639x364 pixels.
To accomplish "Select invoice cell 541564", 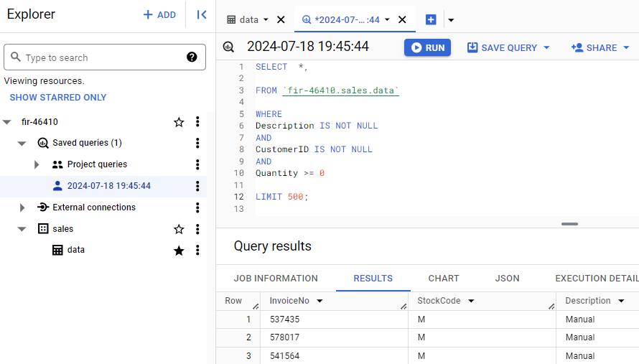I will point(284,356).
